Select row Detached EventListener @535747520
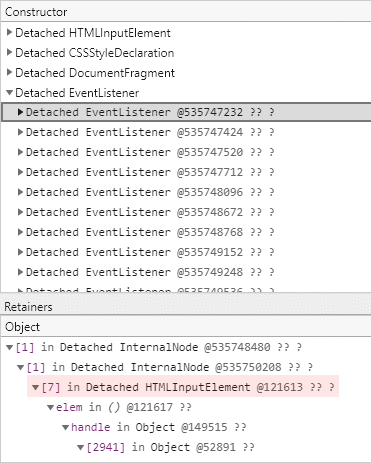Image resolution: width=371 pixels, height=463 pixels. click(x=186, y=152)
